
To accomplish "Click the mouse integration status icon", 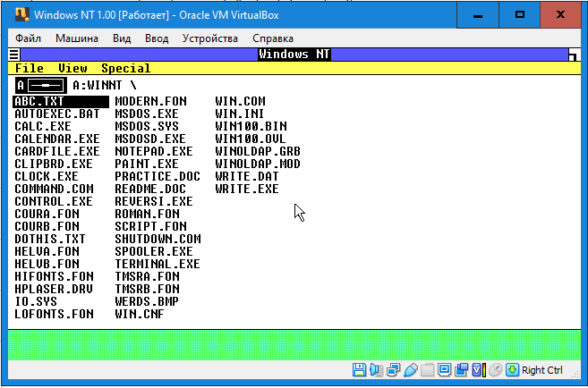I will coord(496,370).
